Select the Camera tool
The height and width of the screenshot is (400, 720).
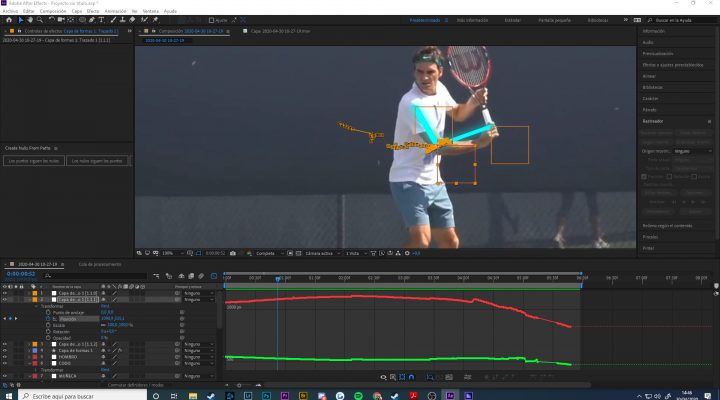61,20
